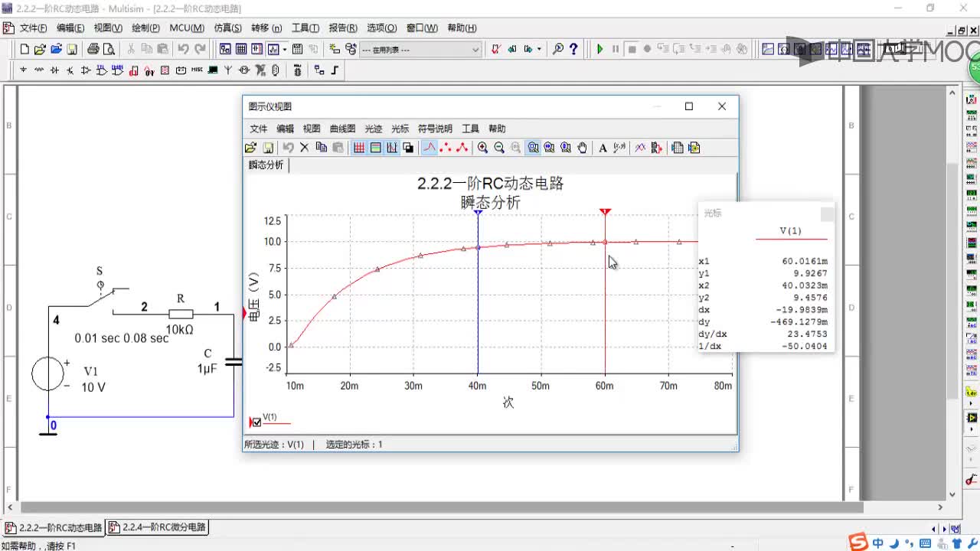
Task: Copy with the Grapher toolbar copy icon
Action: click(322, 148)
